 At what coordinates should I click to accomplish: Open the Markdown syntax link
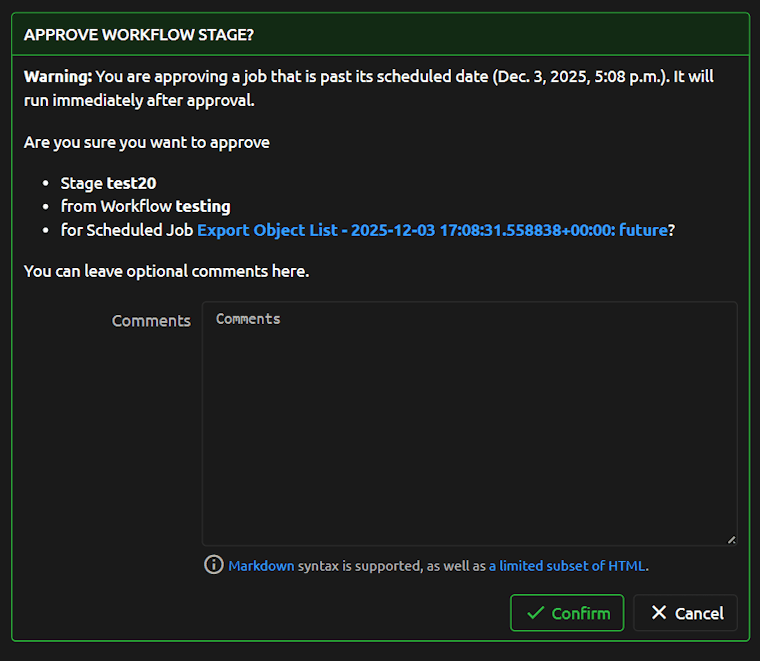click(261, 566)
